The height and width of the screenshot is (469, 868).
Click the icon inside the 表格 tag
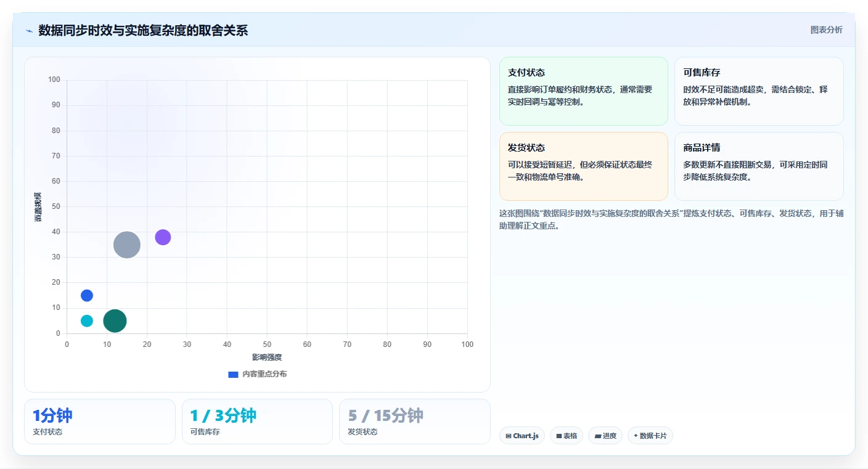pyautogui.click(x=559, y=436)
